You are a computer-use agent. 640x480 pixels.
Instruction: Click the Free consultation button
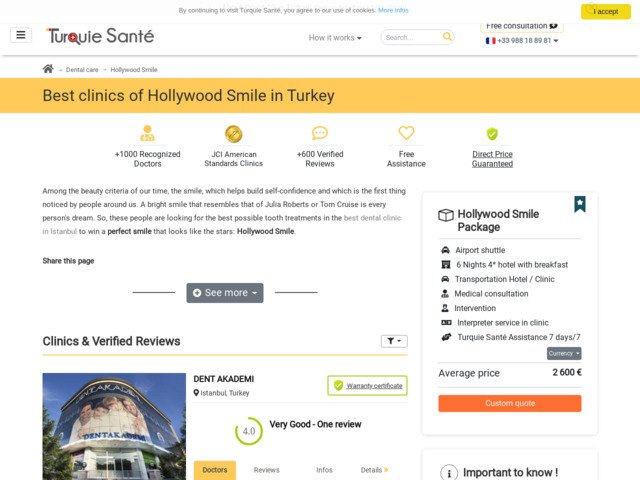(522, 27)
